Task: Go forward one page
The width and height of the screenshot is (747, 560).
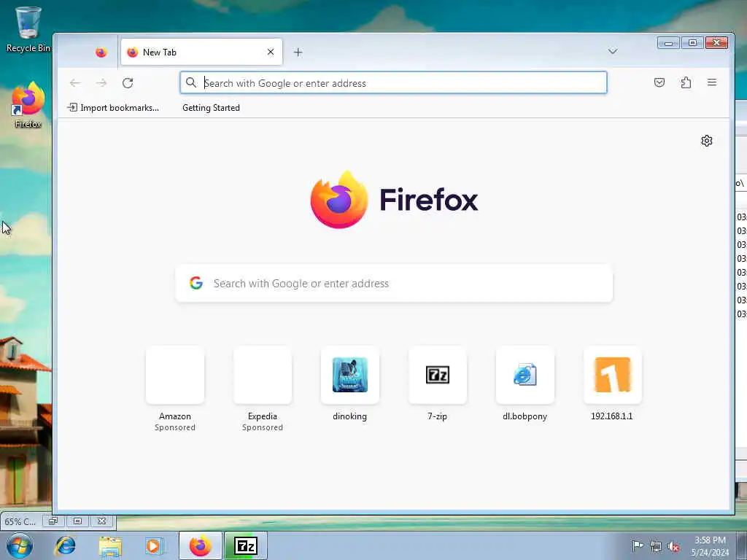Action: 101,83
